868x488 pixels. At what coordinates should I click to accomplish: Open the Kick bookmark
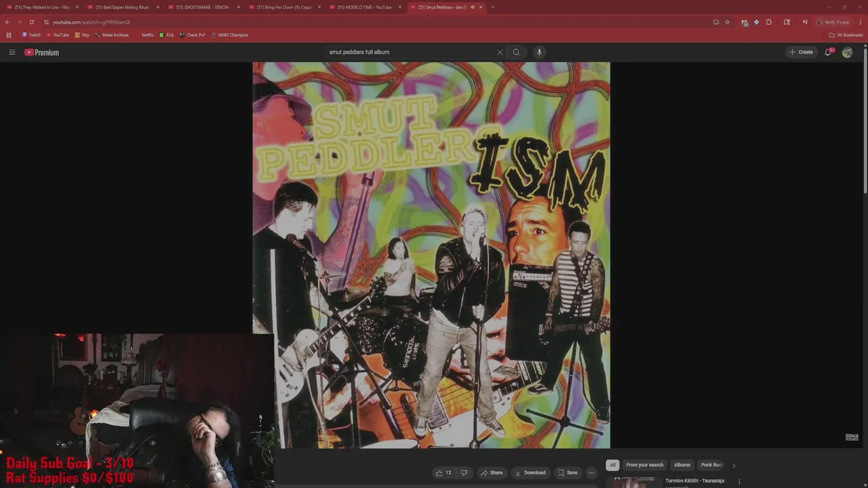pyautogui.click(x=167, y=35)
